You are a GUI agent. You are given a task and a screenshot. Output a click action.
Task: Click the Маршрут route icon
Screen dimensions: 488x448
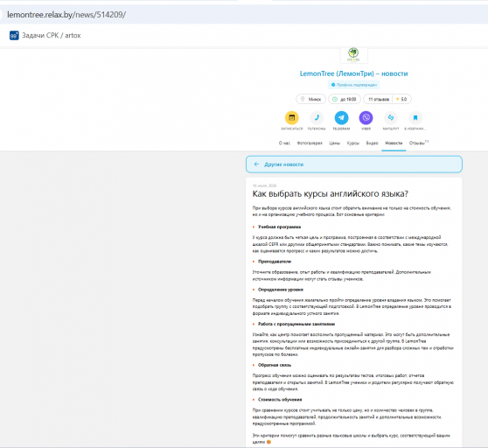391,117
